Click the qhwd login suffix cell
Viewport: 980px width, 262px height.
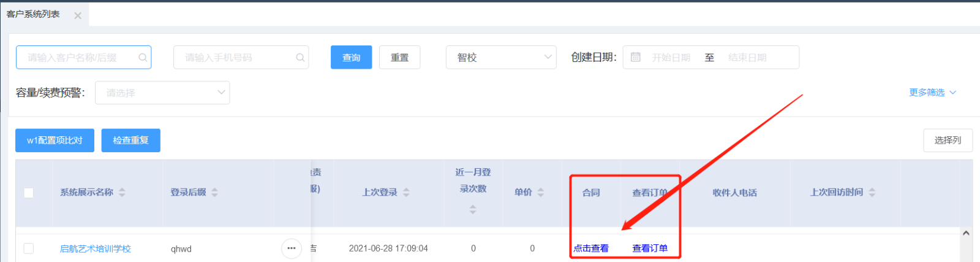tap(181, 249)
